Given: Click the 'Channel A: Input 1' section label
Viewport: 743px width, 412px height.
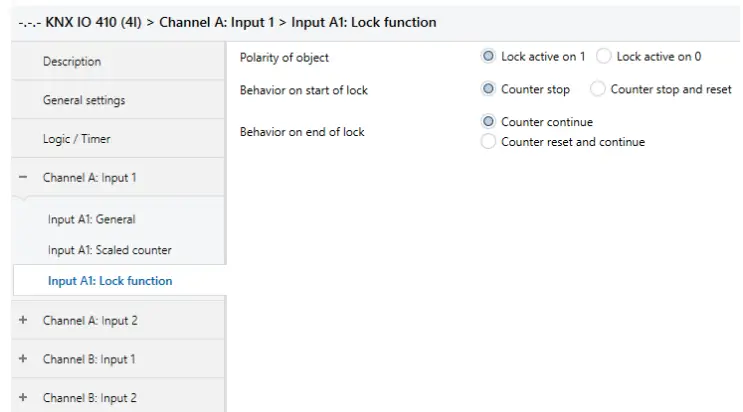Looking at the screenshot, I should 89,178.
